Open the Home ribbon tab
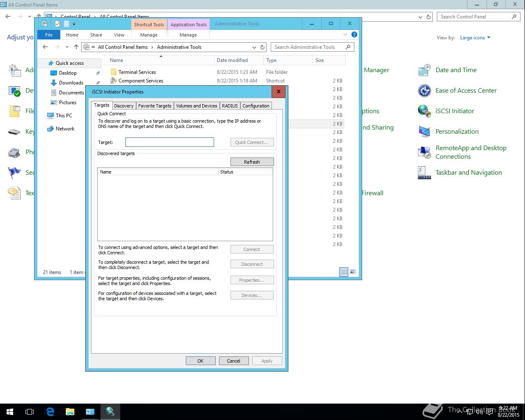Screen dimensions: 525x420 click(x=72, y=35)
